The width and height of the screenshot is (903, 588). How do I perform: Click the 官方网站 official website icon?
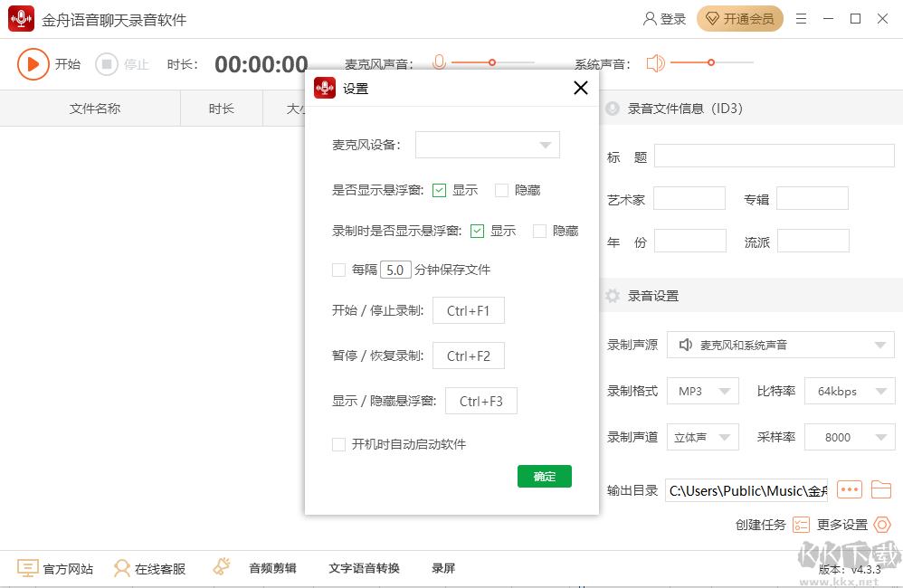click(x=28, y=568)
